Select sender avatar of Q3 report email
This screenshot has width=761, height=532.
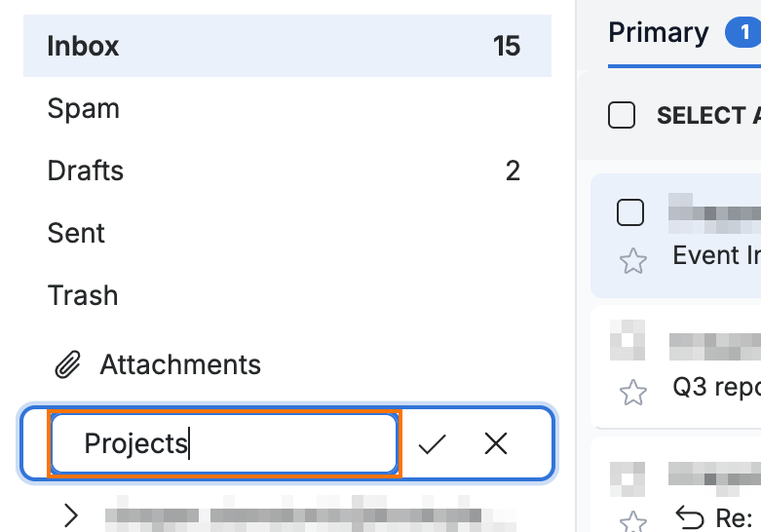pyautogui.click(x=628, y=340)
